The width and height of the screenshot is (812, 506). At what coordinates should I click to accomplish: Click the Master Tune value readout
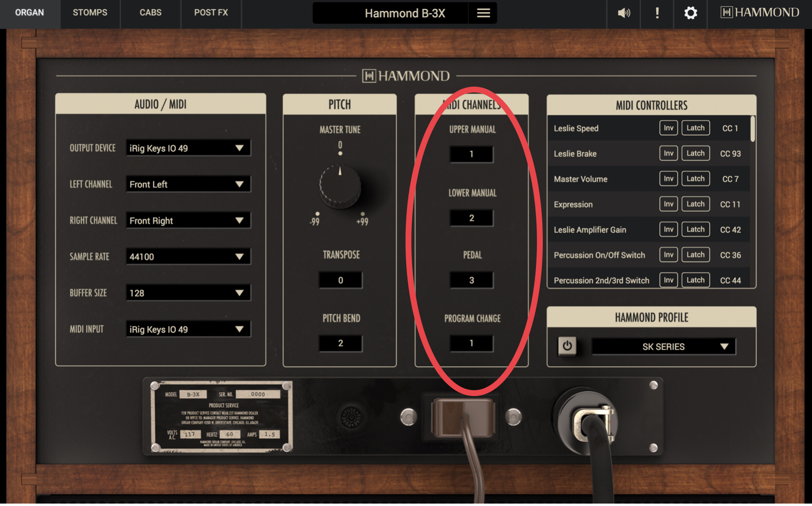click(x=340, y=145)
